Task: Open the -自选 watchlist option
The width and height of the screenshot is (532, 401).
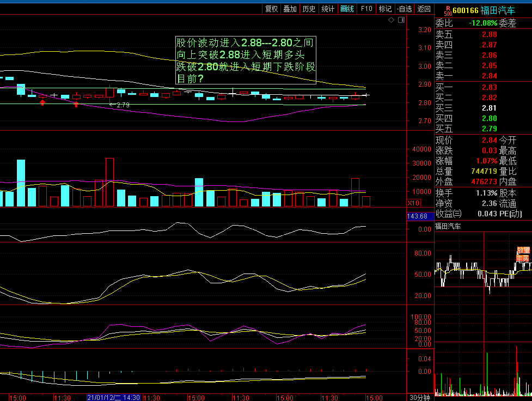Action: [x=404, y=9]
